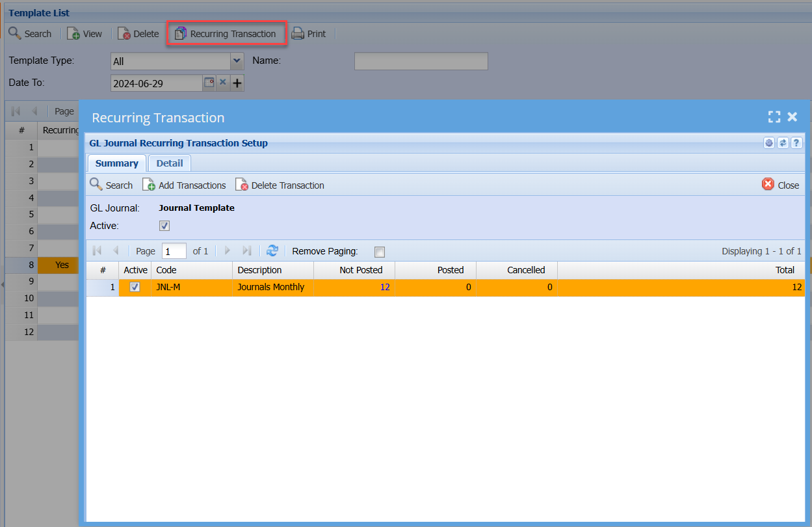Screen dimensions: 812x527
Task: Open the help question mark icon
Action: (x=796, y=143)
